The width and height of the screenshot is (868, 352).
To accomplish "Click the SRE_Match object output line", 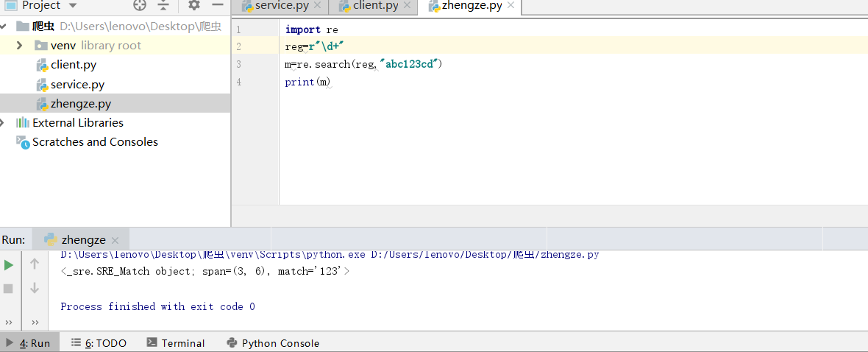I will pyautogui.click(x=205, y=272).
